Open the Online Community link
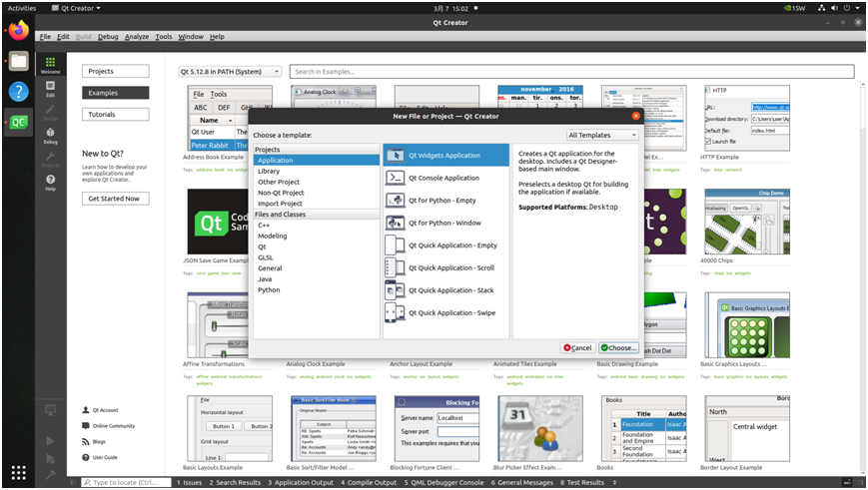This screenshot has width=868, height=490. click(x=113, y=426)
